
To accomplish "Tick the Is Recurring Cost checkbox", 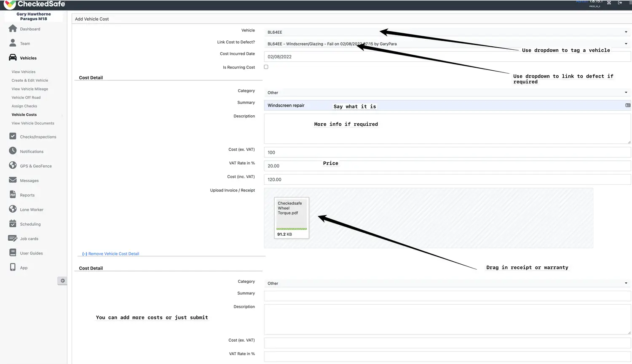I will 266,67.
